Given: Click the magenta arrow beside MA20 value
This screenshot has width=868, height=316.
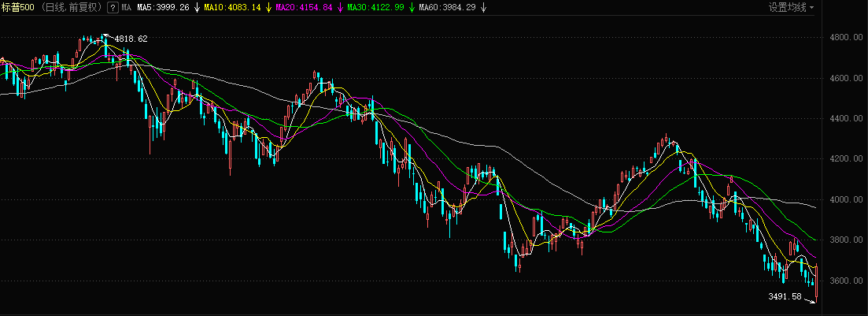Looking at the screenshot, I should (x=342, y=8).
